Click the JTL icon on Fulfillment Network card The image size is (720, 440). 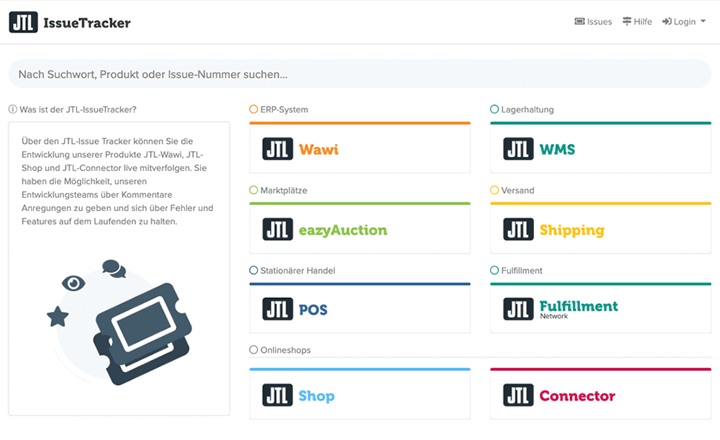click(x=518, y=310)
